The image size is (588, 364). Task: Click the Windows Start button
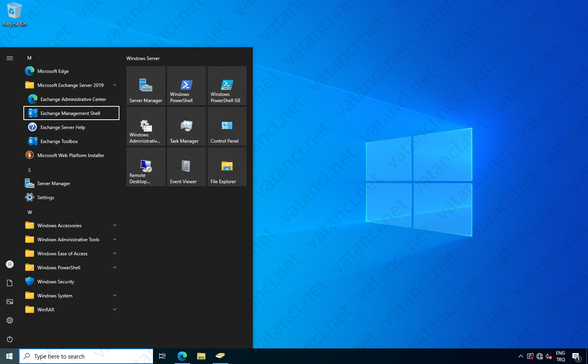tap(9, 356)
